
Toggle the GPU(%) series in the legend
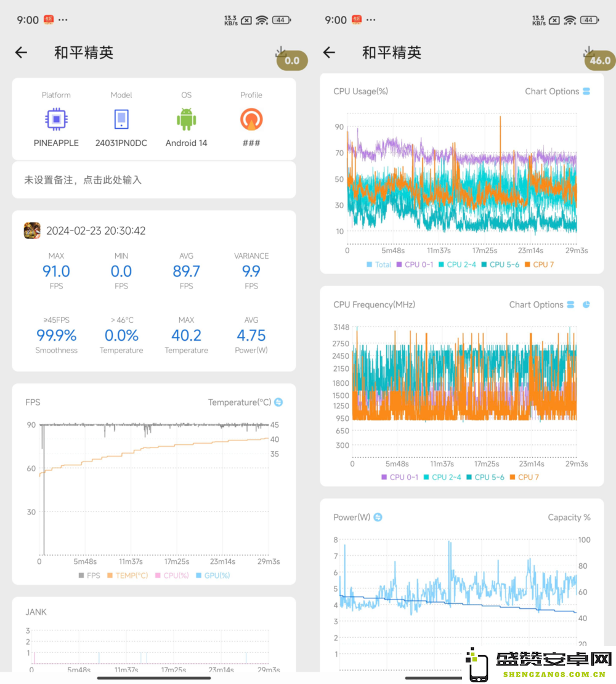[x=213, y=576]
